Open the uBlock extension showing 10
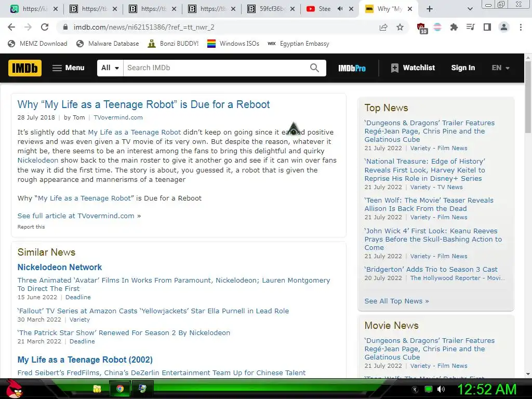The width and height of the screenshot is (532, 399). (421, 28)
